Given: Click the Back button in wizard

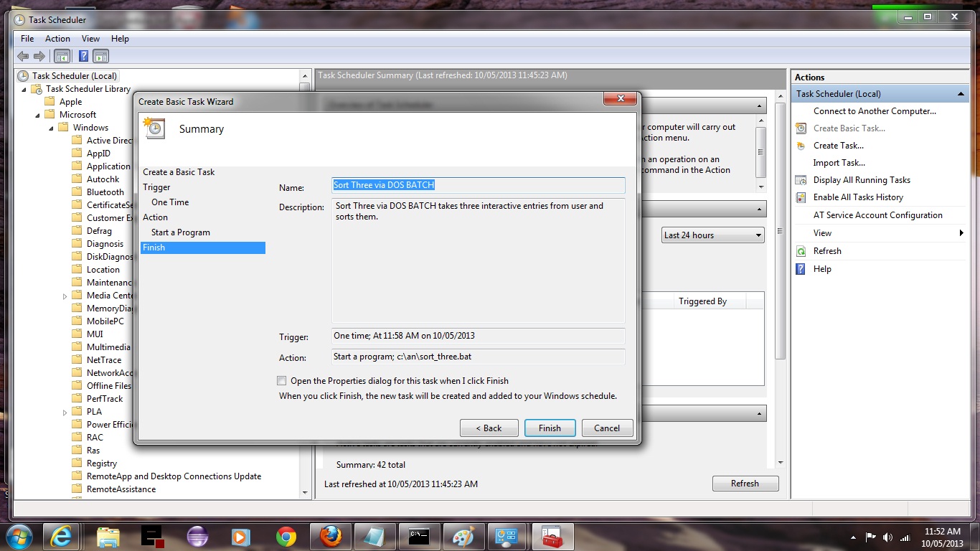Looking at the screenshot, I should [x=489, y=428].
